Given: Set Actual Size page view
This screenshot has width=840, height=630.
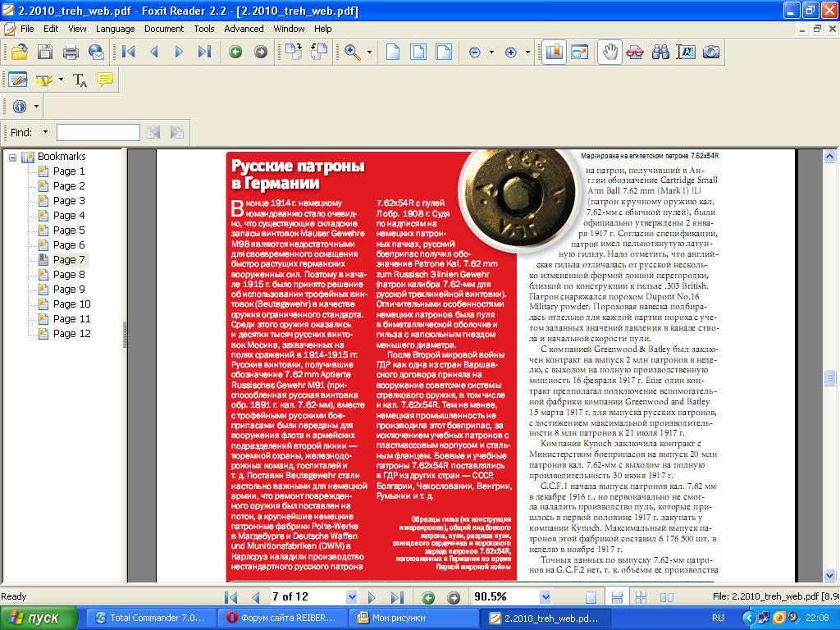Looking at the screenshot, I should [x=393, y=52].
